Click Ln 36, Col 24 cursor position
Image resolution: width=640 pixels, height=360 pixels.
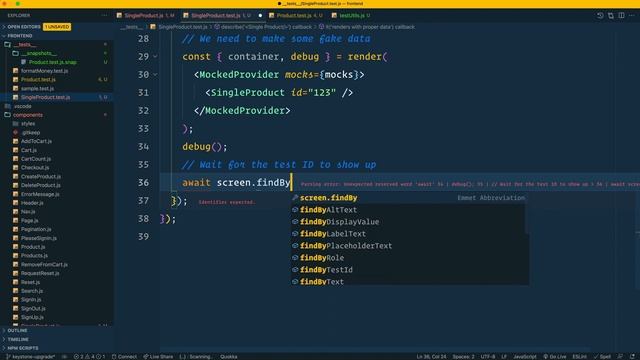click(x=431, y=357)
